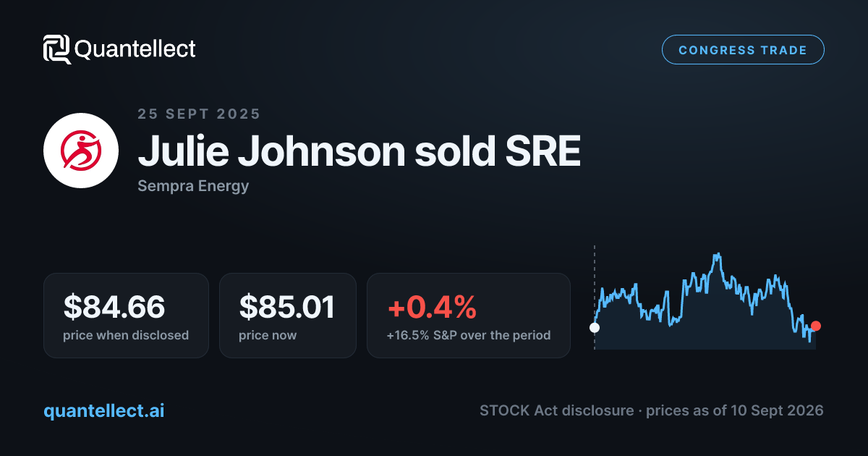Screen dimensions: 868x456
Task: Click the white start marker on chart
Action: pyautogui.click(x=595, y=327)
